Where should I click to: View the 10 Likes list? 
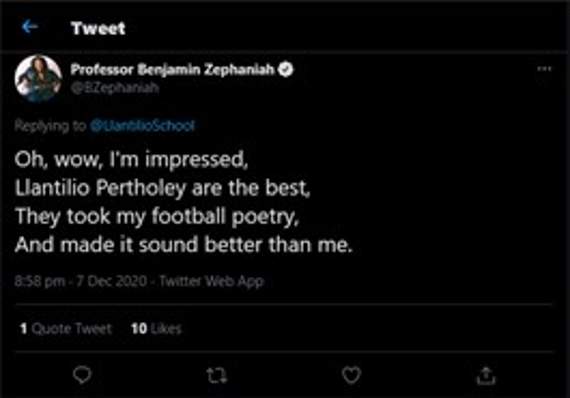coord(156,329)
